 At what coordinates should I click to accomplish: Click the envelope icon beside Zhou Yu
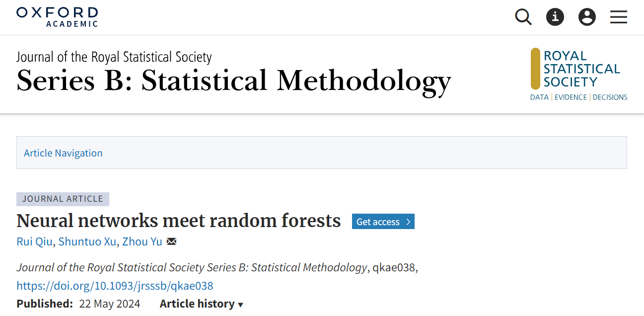pyautogui.click(x=172, y=242)
